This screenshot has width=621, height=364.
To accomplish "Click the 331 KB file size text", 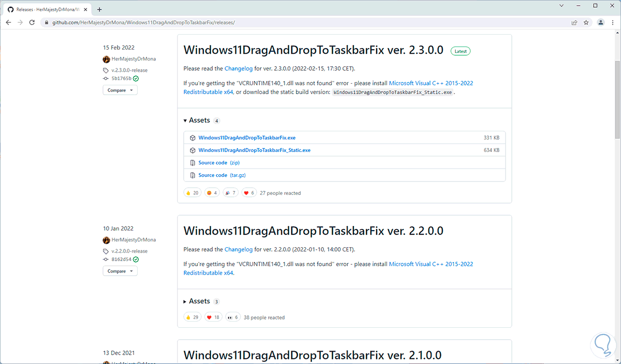I will [x=491, y=138].
